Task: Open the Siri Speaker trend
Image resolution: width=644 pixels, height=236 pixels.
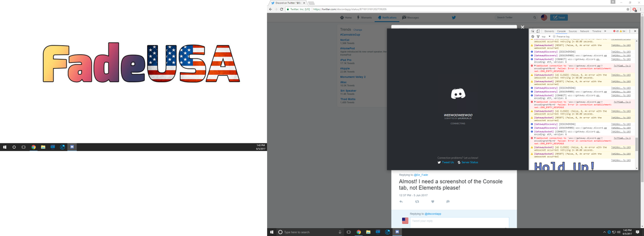Action: [x=348, y=90]
